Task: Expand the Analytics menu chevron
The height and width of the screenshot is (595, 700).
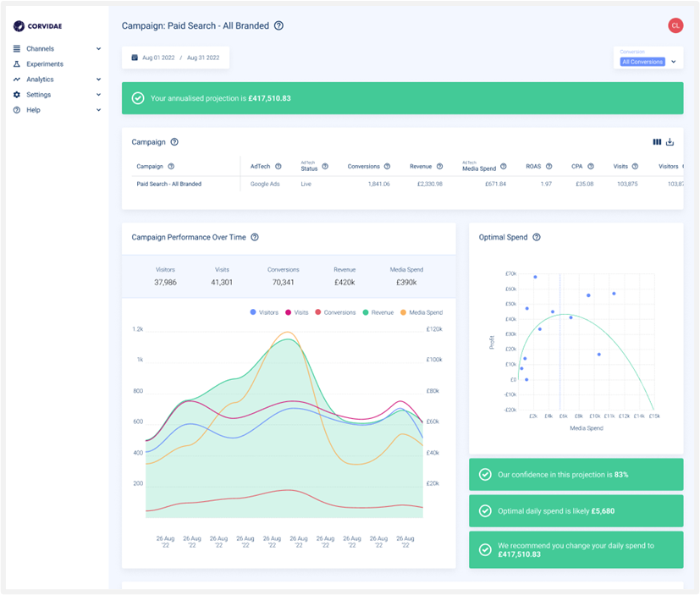Action: [99, 79]
